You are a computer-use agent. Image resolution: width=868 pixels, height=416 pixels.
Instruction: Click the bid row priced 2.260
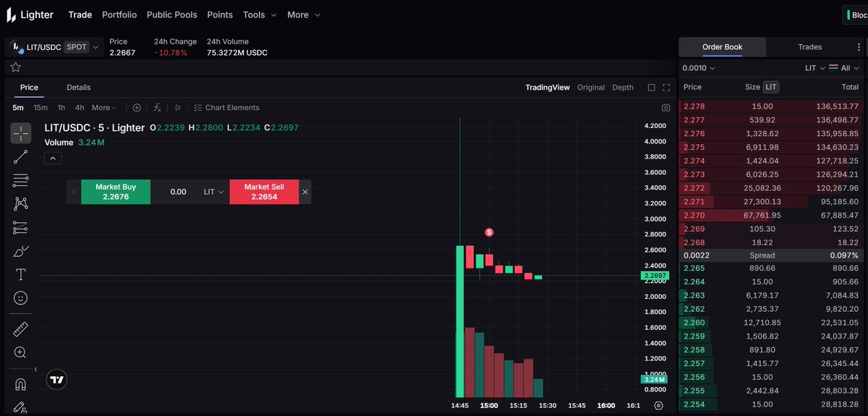point(770,323)
